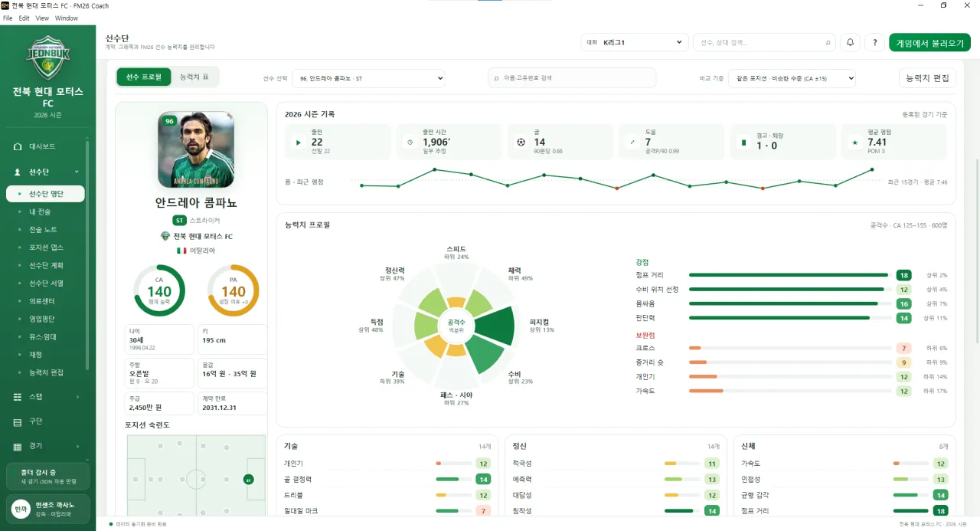Viewport: 980px width, 531px height.
Task: Open the View menu
Action: [x=42, y=18]
